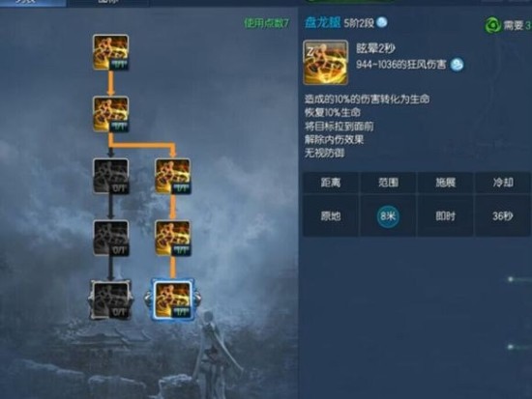Click the 36秒 cooldown cell
The image size is (532, 399).
pyautogui.click(x=503, y=215)
